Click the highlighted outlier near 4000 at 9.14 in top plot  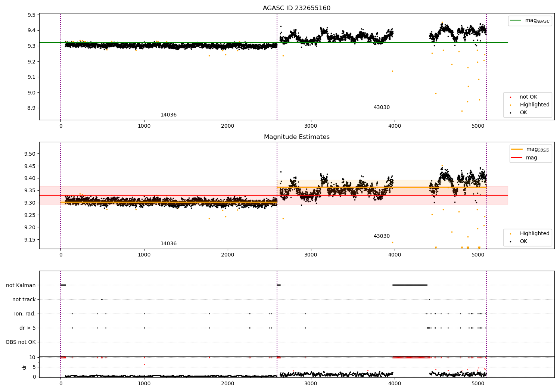point(392,71)
